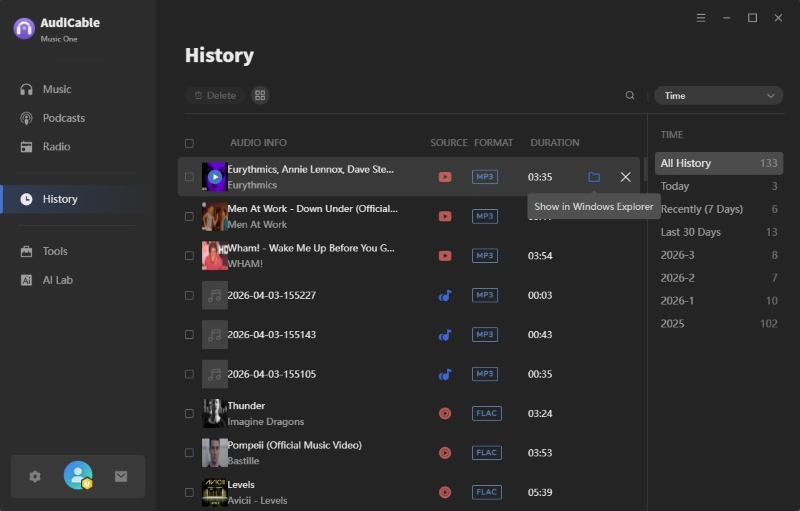The image size is (800, 511).
Task: Check the 2026-04-03-155227 checkbox
Action: (x=189, y=295)
